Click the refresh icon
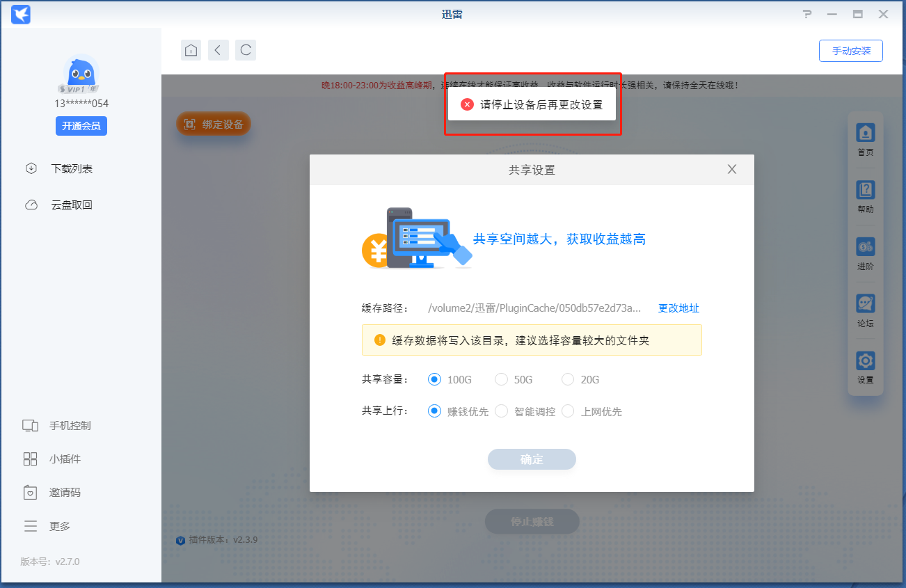The image size is (906, 588). coord(245,49)
